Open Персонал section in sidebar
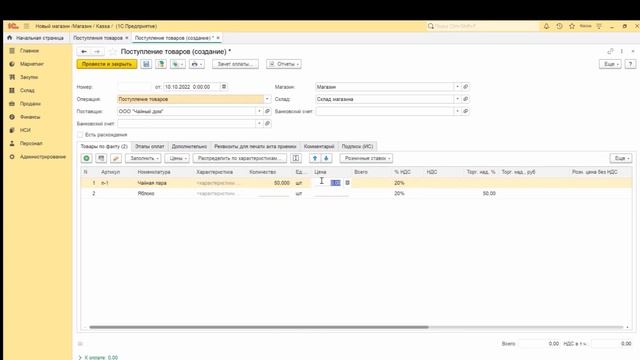This screenshot has width=640, height=360. 31,143
